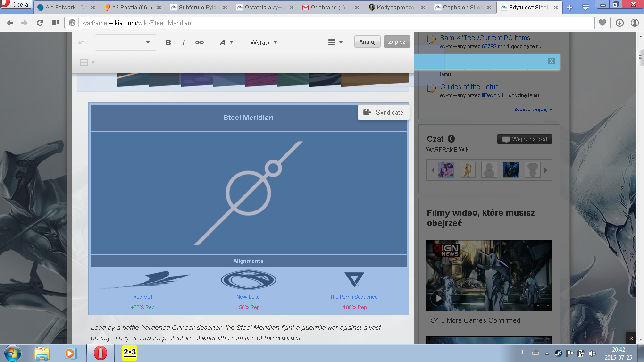This screenshot has height=362, width=644.
Task: Open the paragraph format dropdown box
Action: click(125, 42)
